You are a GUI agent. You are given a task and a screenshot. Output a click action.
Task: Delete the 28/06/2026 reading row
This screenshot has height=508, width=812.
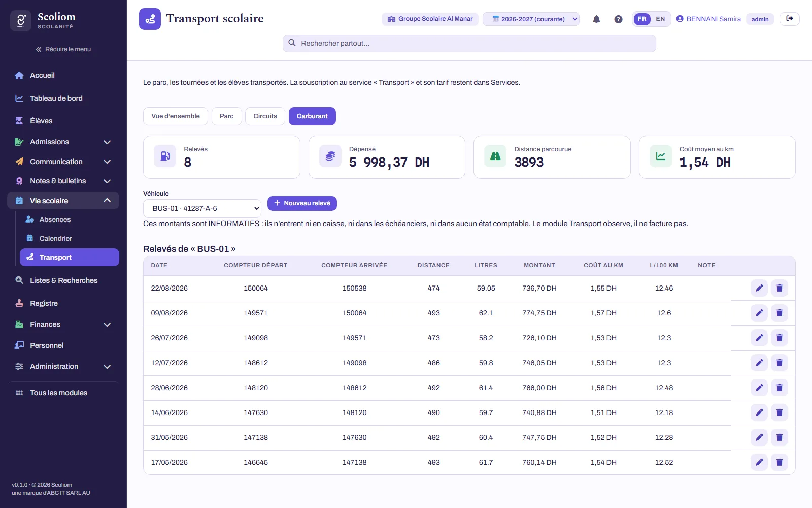click(780, 388)
